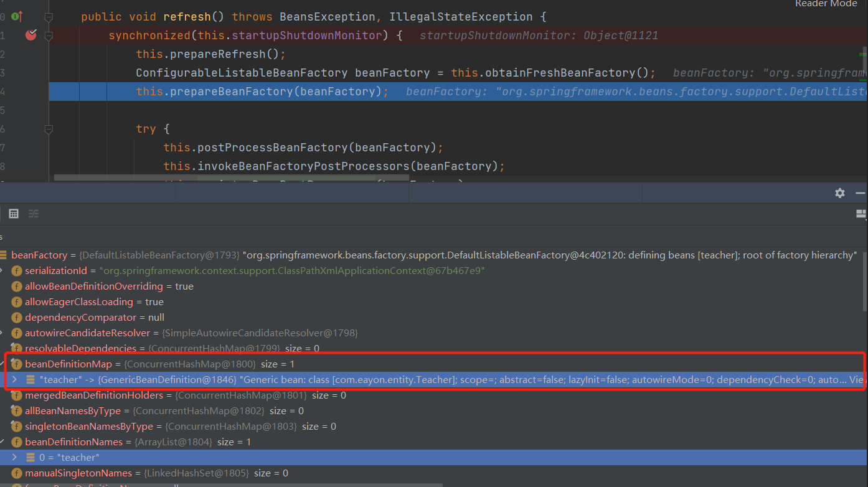Collapse the synchronized block fold marker
868x487 pixels.
tap(49, 35)
